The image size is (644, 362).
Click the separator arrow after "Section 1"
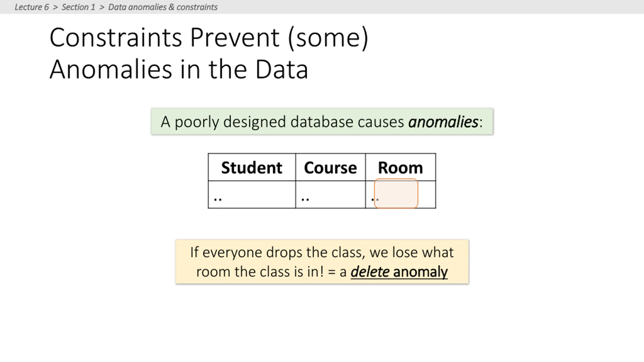click(102, 7)
